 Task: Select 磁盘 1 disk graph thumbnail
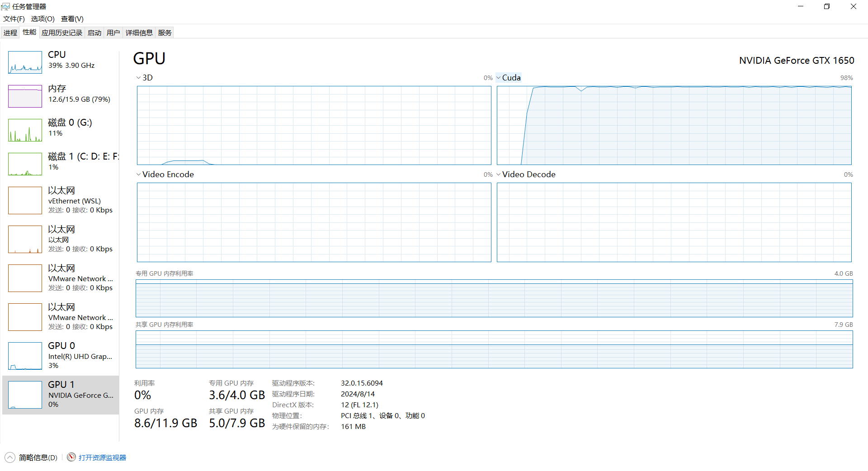(x=25, y=164)
